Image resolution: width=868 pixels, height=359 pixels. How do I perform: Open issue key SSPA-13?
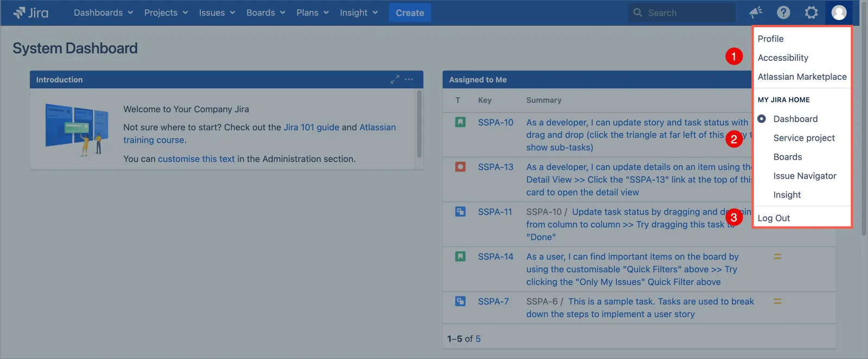[495, 167]
